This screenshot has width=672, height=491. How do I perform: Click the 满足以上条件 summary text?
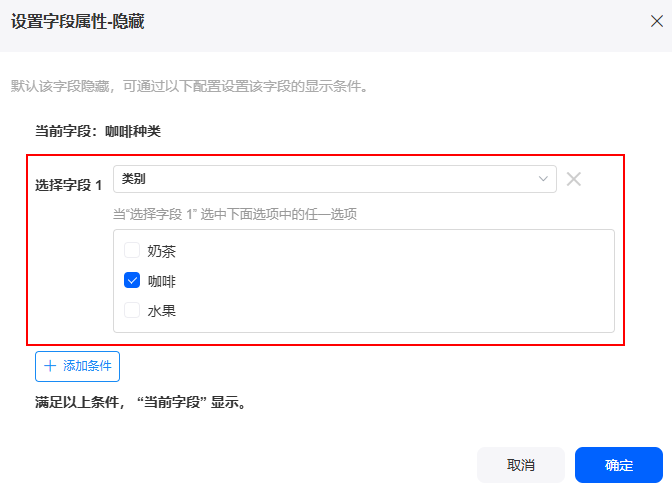pyautogui.click(x=142, y=402)
